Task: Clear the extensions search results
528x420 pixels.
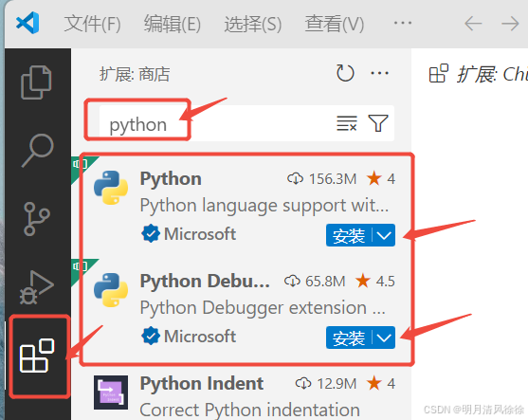Action: pos(347,123)
